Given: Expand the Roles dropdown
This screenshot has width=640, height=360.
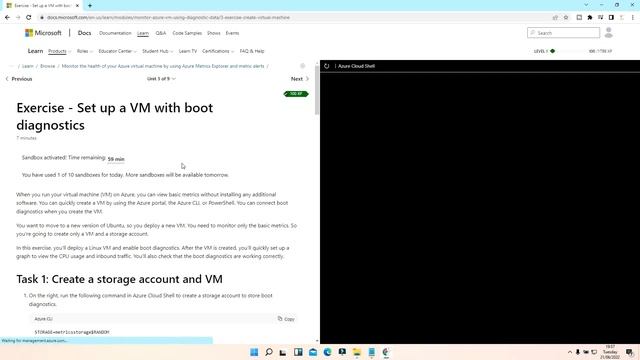Looking at the screenshot, I should click(85, 51).
